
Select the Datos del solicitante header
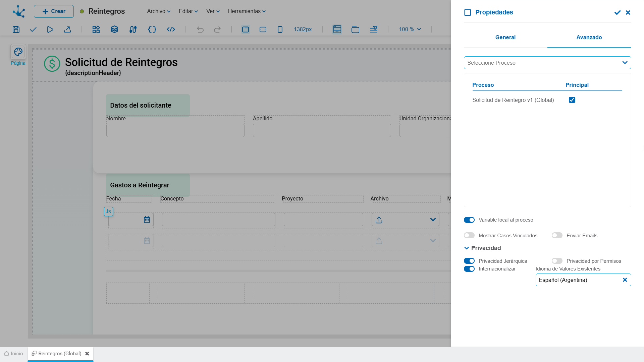coord(148,105)
